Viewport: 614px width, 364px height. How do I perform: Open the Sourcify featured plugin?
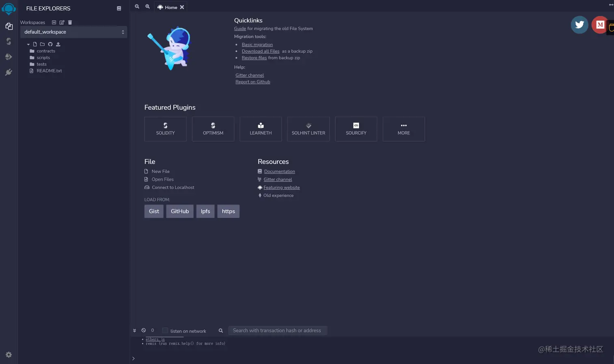[356, 129]
